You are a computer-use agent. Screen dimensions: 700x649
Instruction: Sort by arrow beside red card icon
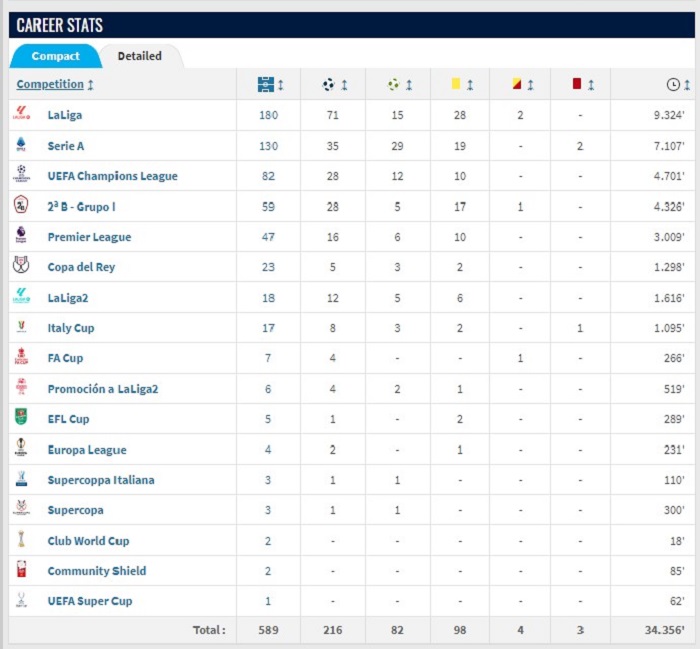591,84
